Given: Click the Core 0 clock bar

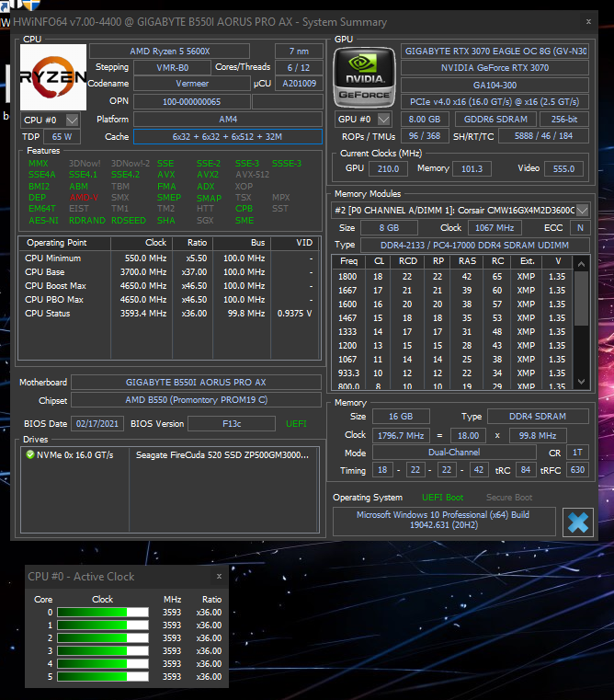Looking at the screenshot, I should click(x=103, y=612).
